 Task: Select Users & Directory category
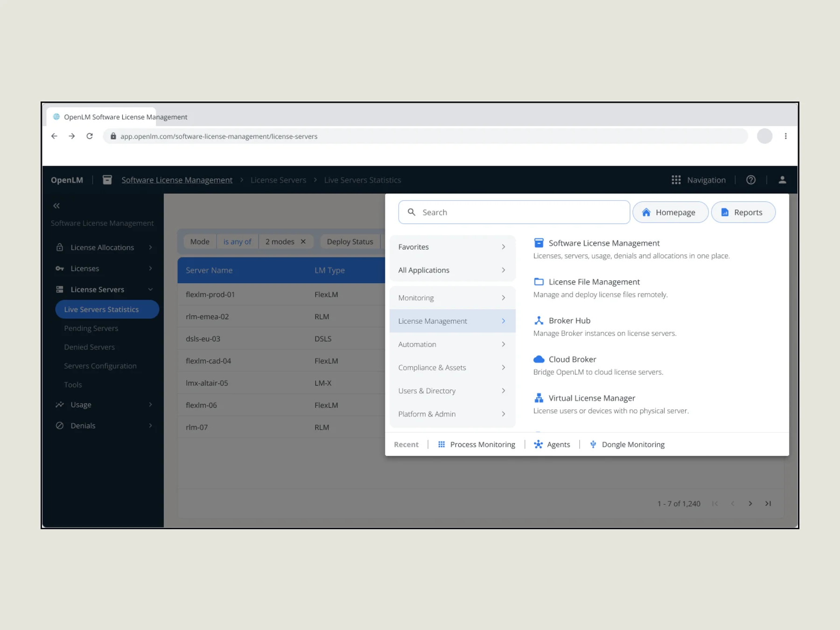pyautogui.click(x=452, y=391)
